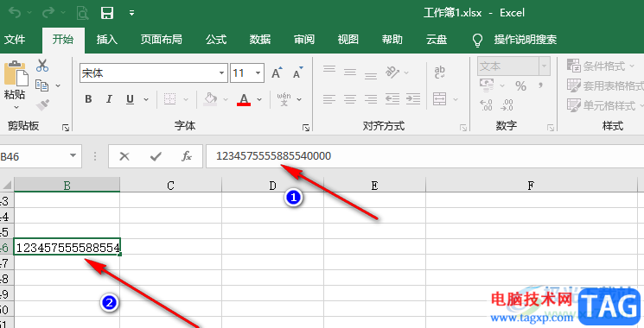The width and height of the screenshot is (644, 328).
Task: Click the fx Insert Function button
Action: click(x=187, y=155)
